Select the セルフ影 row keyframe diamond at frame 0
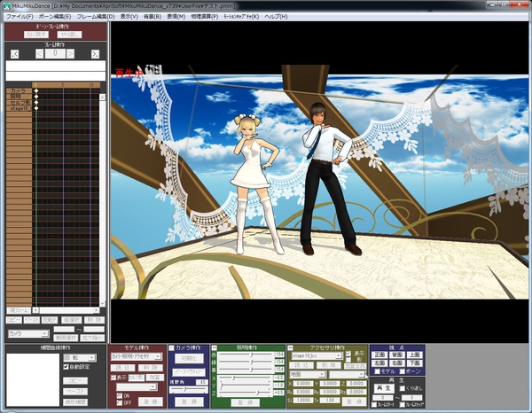This screenshot has height=413, width=532. coord(36,102)
